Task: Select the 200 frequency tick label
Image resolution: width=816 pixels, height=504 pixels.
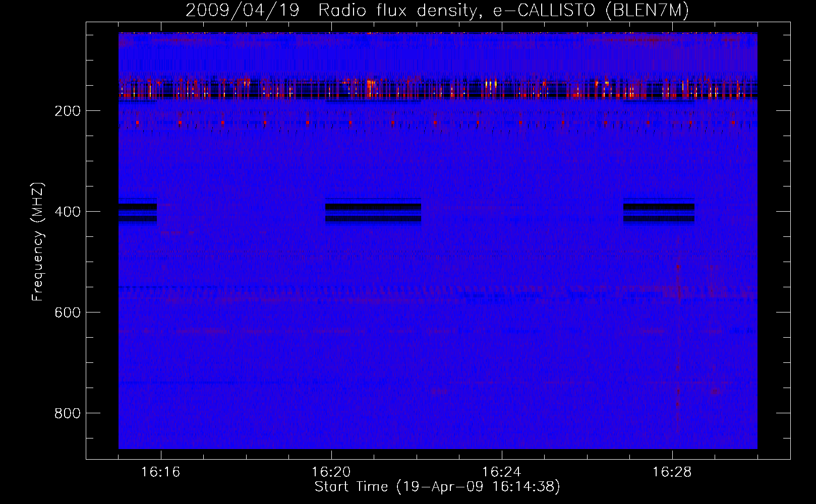Action: [x=67, y=111]
